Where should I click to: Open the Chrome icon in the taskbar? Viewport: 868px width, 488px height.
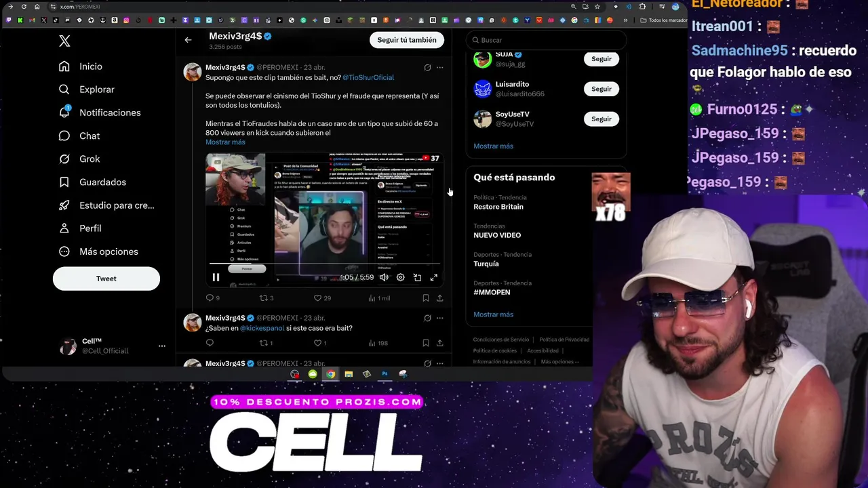(x=330, y=374)
